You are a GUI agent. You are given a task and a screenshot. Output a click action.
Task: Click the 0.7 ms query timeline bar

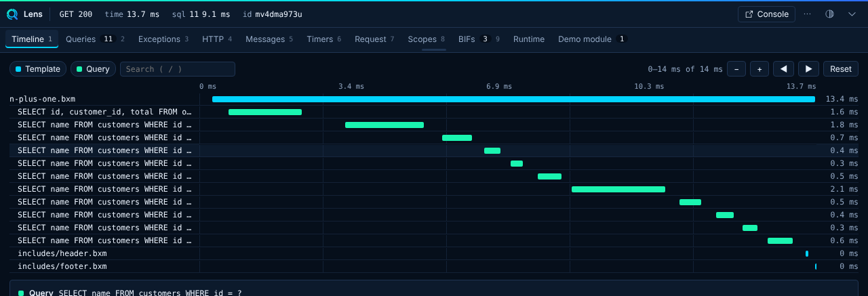point(457,138)
